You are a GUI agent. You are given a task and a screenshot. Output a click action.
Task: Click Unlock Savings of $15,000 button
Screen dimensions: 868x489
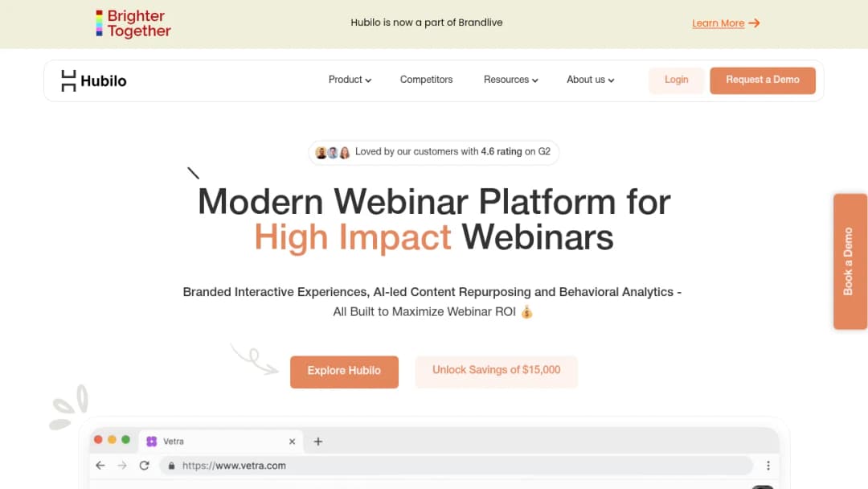496,371
